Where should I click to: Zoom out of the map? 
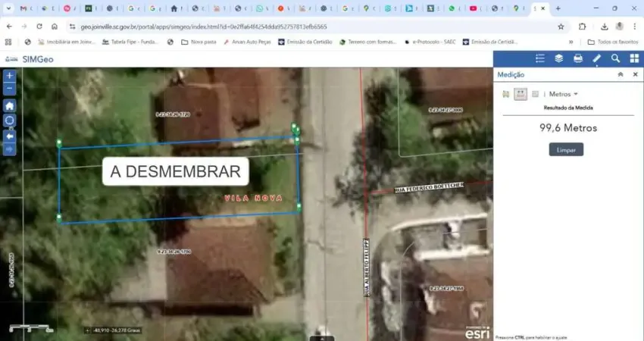[9, 89]
